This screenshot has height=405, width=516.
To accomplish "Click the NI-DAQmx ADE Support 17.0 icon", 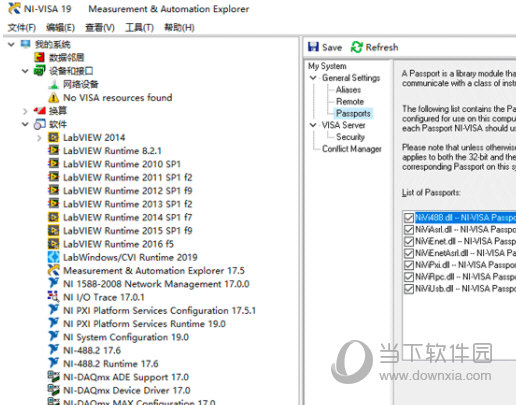I will [x=53, y=377].
